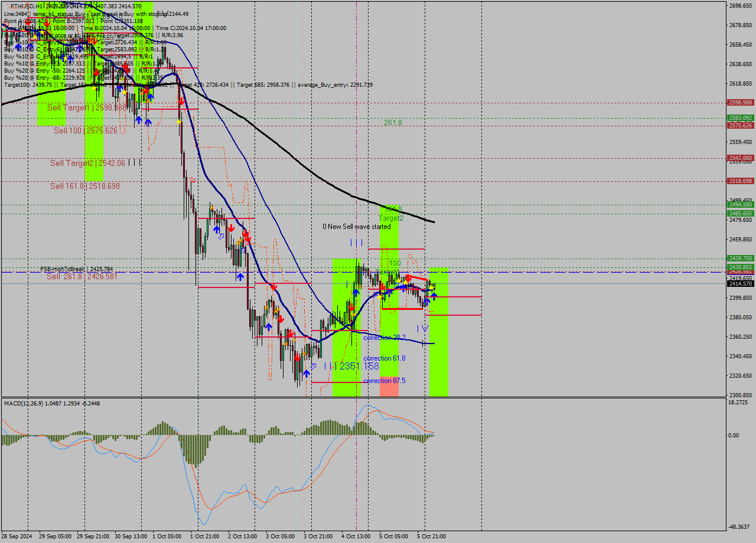Select the 'Sell 261.8 | 2426.581' label
Screen dimensions: 756x543
coord(82,276)
